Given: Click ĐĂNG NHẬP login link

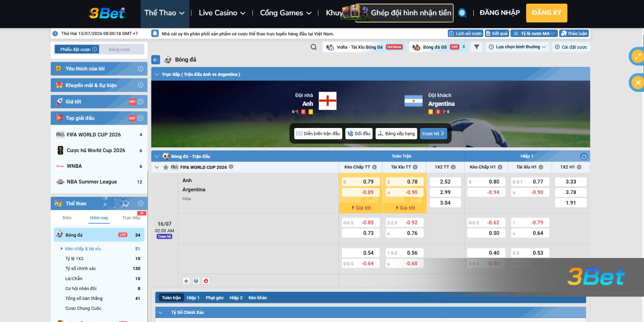Looking at the screenshot, I should click(500, 13).
